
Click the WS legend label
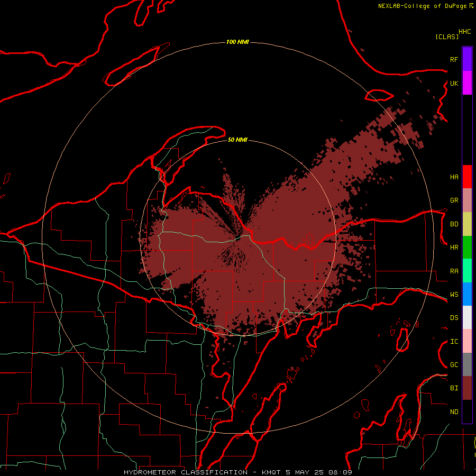(454, 294)
